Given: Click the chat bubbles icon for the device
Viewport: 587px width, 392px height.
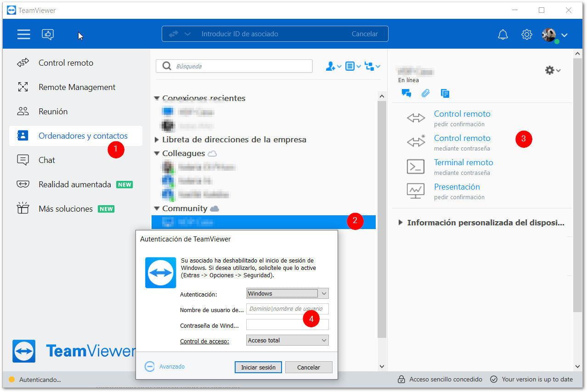Looking at the screenshot, I should point(406,93).
